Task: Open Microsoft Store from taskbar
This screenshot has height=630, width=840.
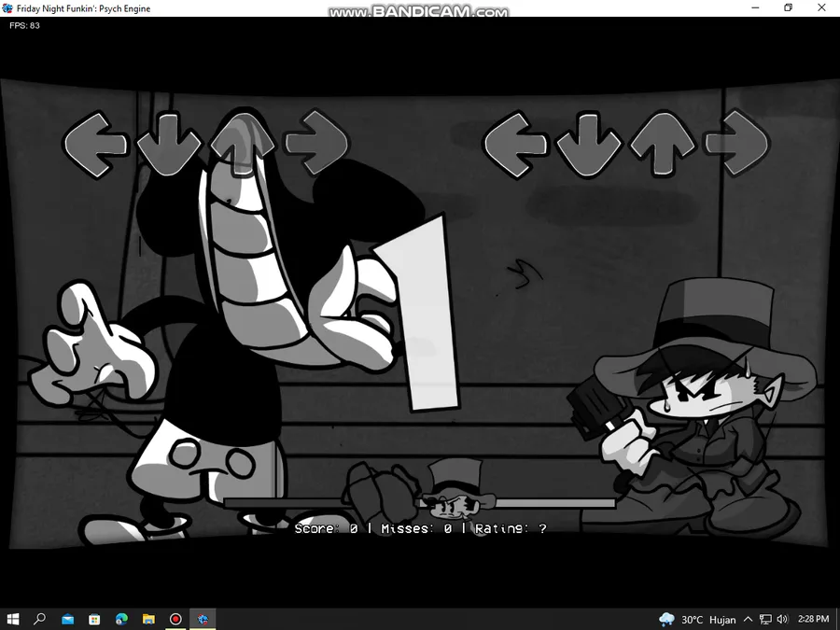Action: tap(94, 620)
